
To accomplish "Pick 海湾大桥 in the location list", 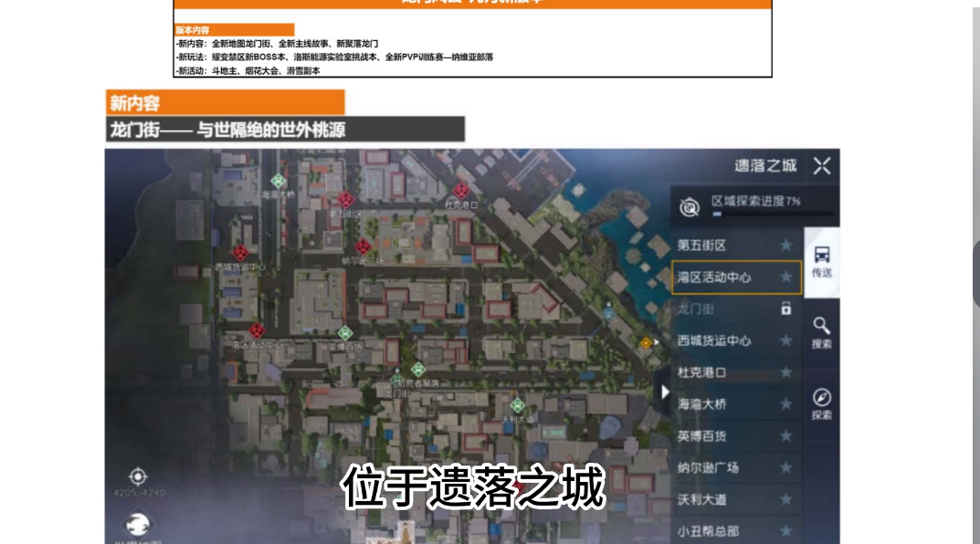I will [x=736, y=404].
